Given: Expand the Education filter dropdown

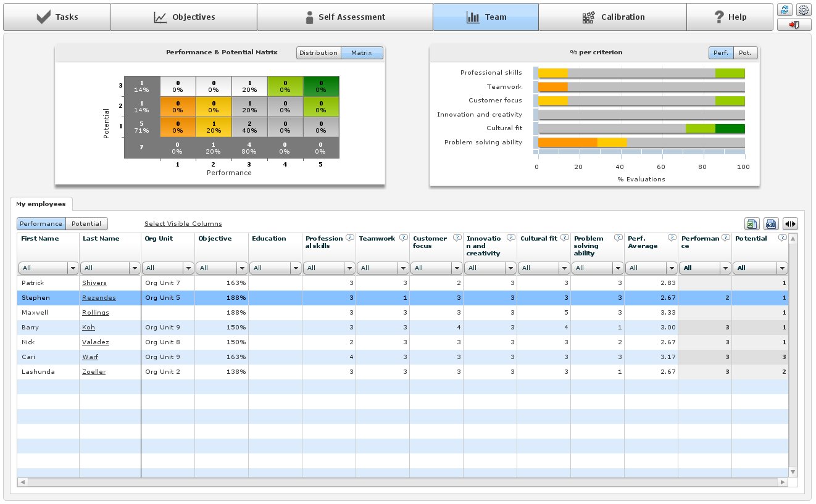Looking at the screenshot, I should pos(275,268).
